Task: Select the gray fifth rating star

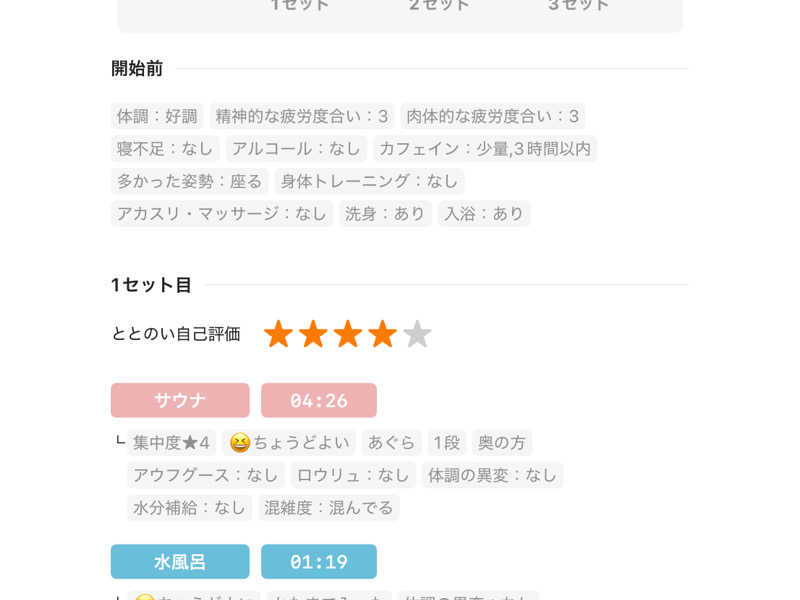Action: 417,334
